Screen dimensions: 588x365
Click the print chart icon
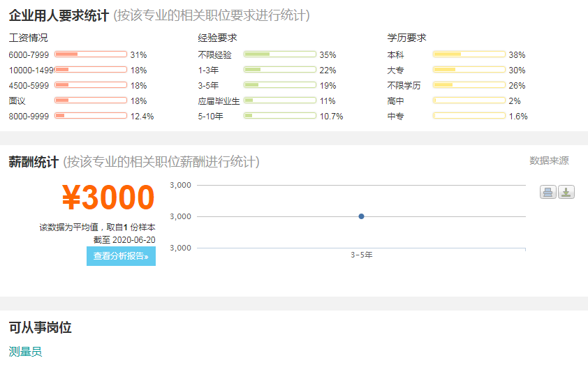coord(548,192)
